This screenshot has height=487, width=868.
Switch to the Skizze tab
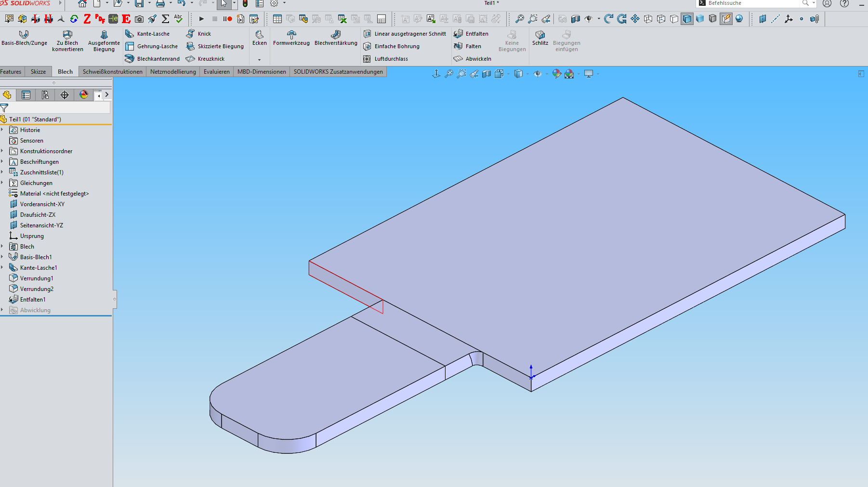38,72
